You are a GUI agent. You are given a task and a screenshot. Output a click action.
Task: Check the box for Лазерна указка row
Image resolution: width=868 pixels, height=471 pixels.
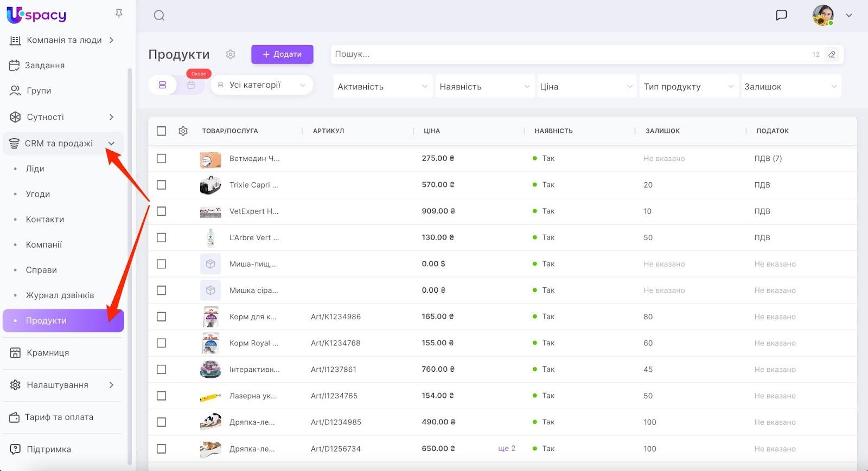(x=161, y=396)
